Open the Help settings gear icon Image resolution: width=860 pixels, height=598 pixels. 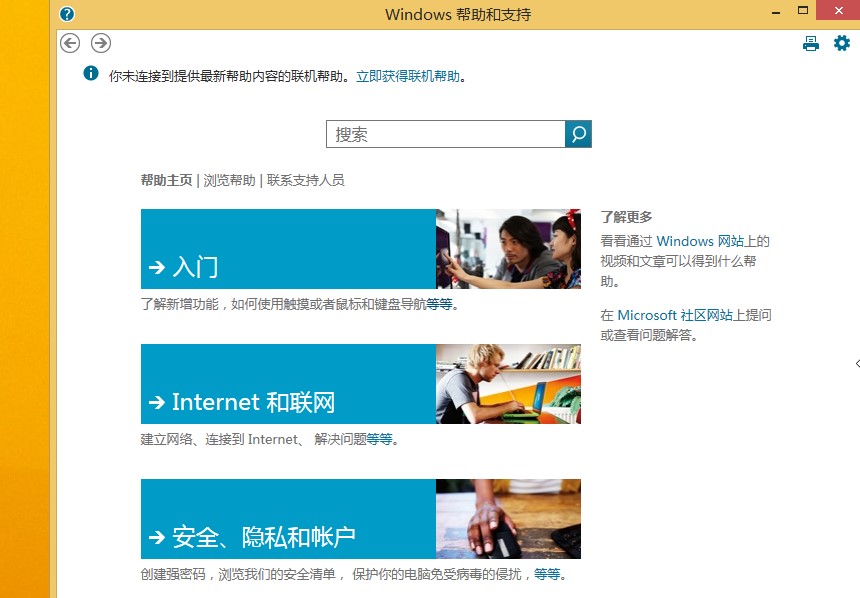841,43
